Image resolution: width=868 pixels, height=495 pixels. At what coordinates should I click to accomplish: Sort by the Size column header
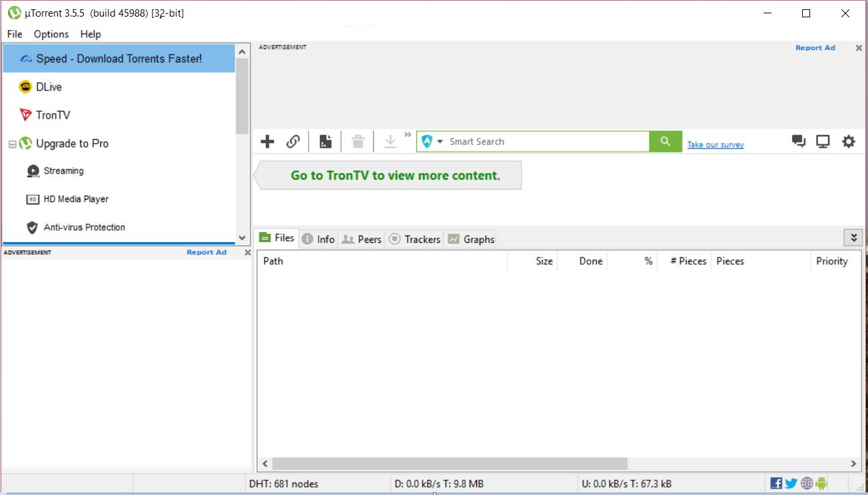(533, 261)
